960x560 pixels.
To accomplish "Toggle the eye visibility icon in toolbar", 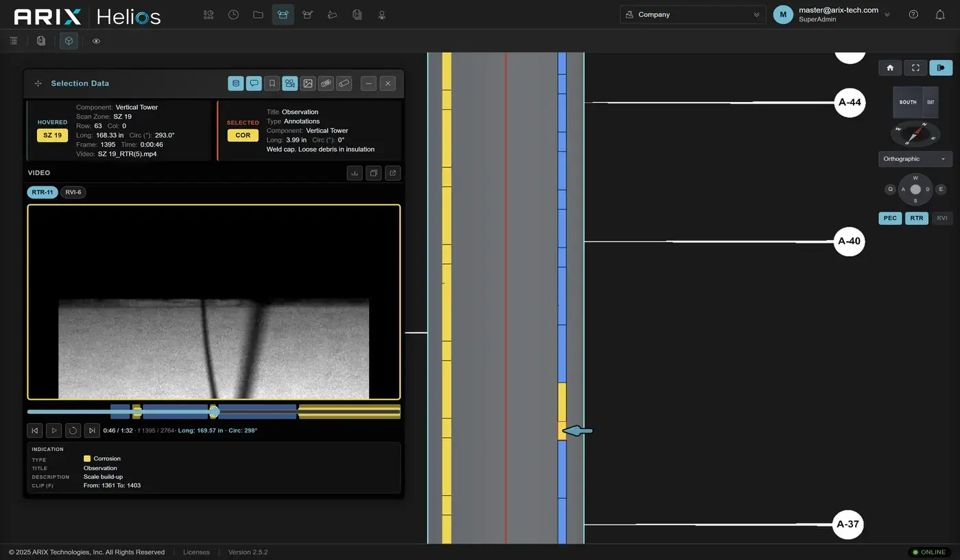I will [x=96, y=41].
